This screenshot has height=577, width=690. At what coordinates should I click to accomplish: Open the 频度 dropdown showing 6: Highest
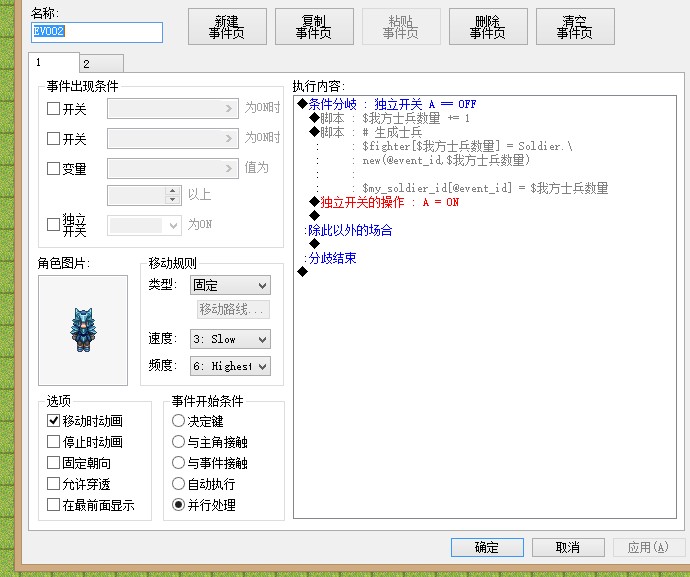230,366
